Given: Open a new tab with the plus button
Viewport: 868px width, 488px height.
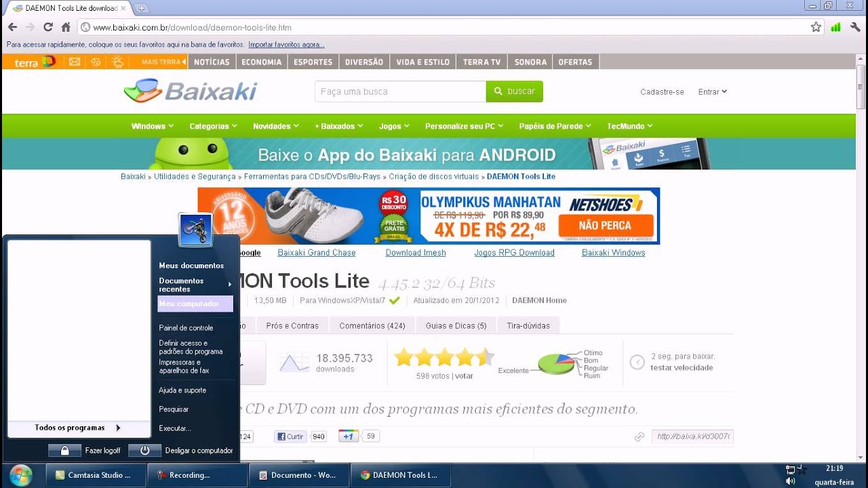Looking at the screenshot, I should pyautogui.click(x=141, y=8).
